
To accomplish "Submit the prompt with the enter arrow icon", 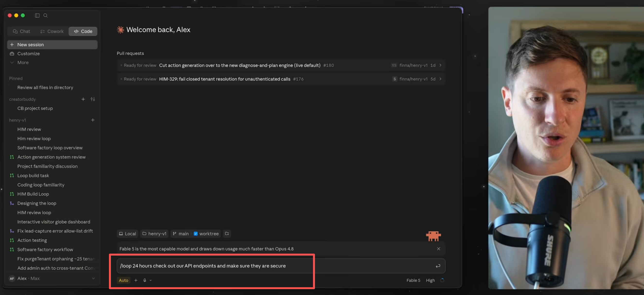I will click(x=438, y=266).
